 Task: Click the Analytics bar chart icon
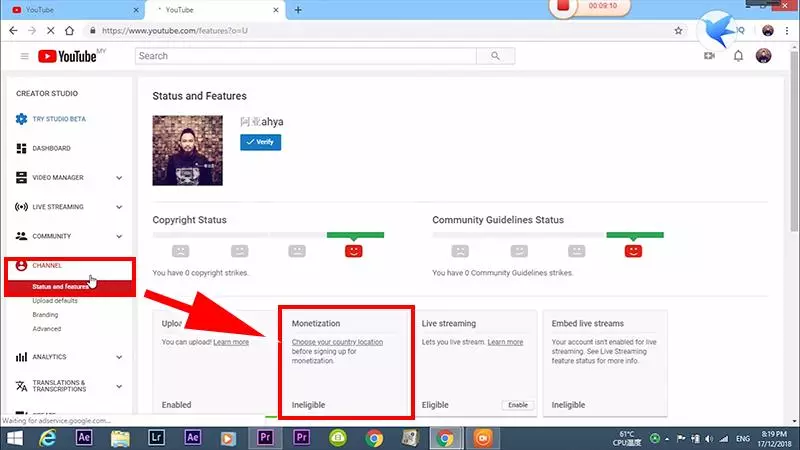pos(21,357)
